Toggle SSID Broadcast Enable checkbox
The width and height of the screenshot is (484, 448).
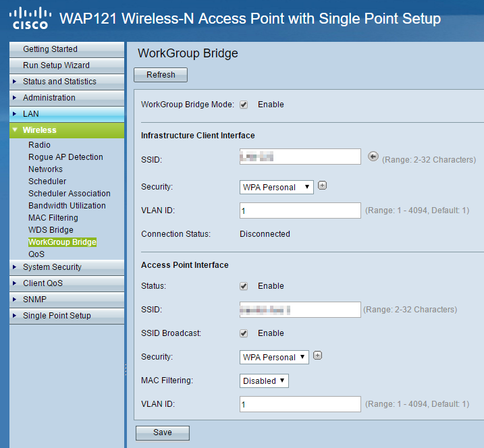click(x=244, y=333)
